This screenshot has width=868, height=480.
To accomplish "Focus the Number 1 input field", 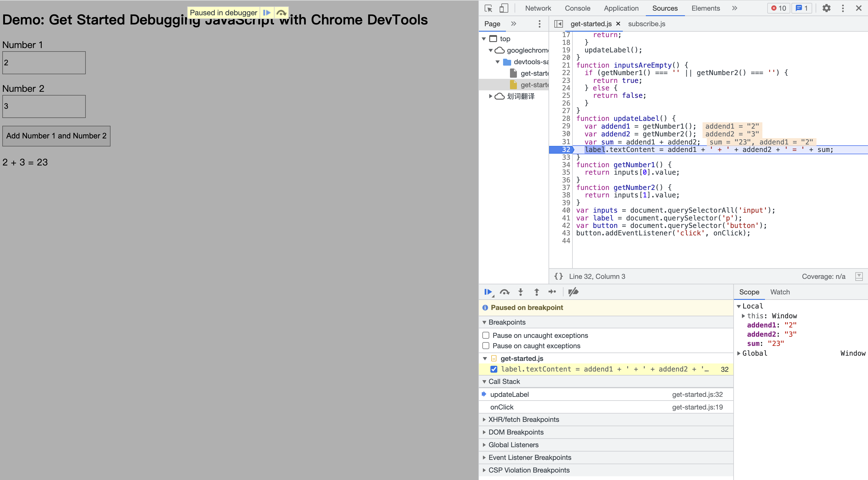I will point(44,63).
